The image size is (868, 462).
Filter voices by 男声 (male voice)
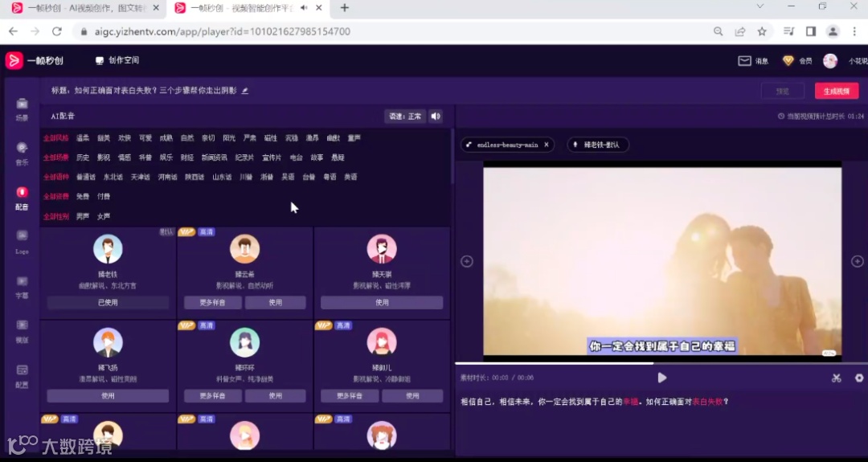83,216
